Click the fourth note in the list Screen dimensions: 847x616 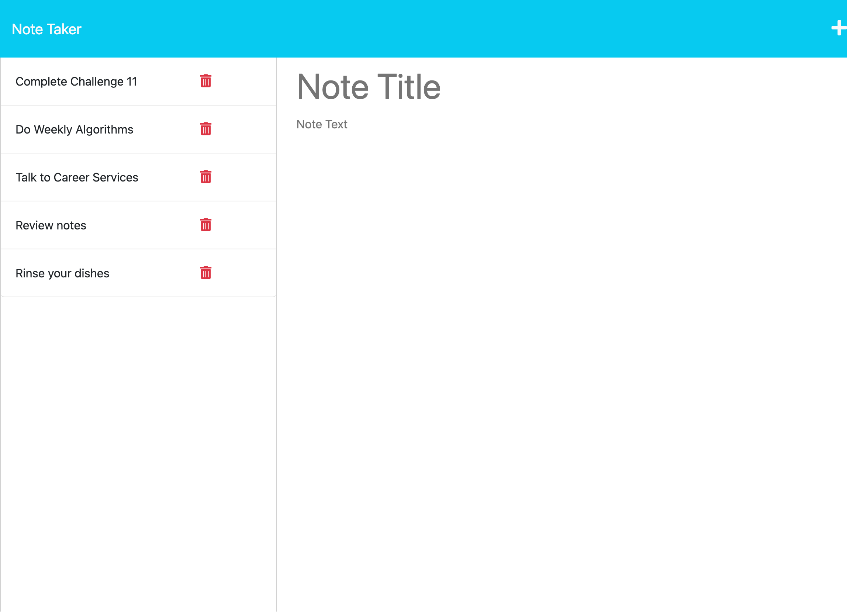coord(51,225)
